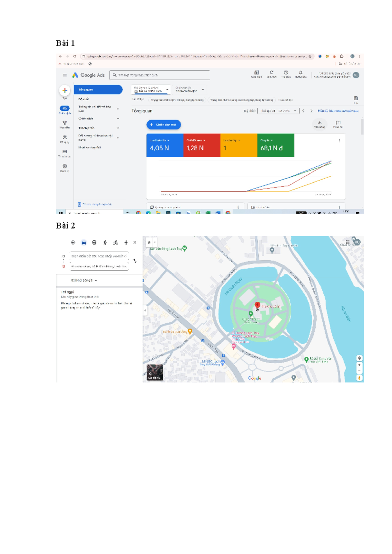This screenshot has height=554, width=392.
Task: Click the Maps zoom in plus button
Action: [x=359, y=365]
